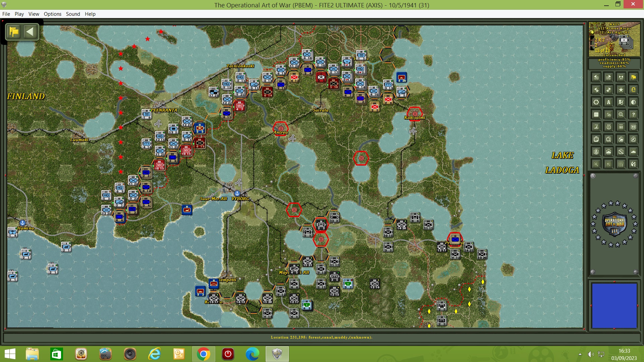Click the curved arrows with E icon

coord(633,164)
